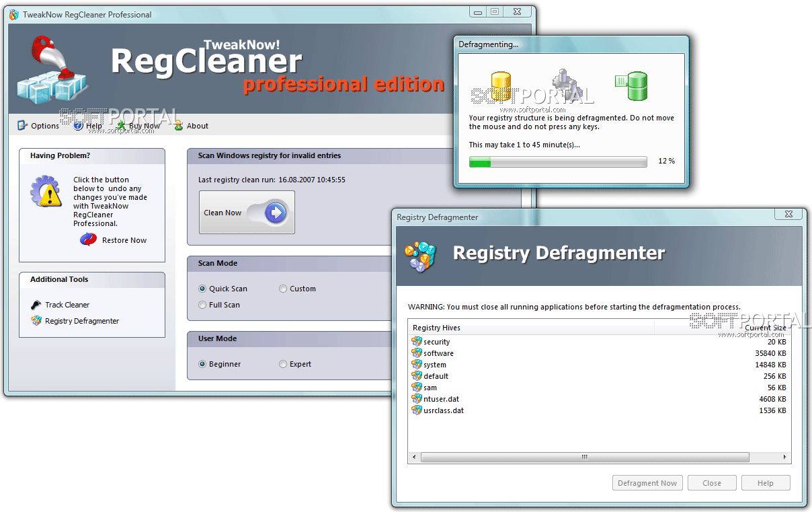Click the Restore Now red arrows icon

click(88, 240)
